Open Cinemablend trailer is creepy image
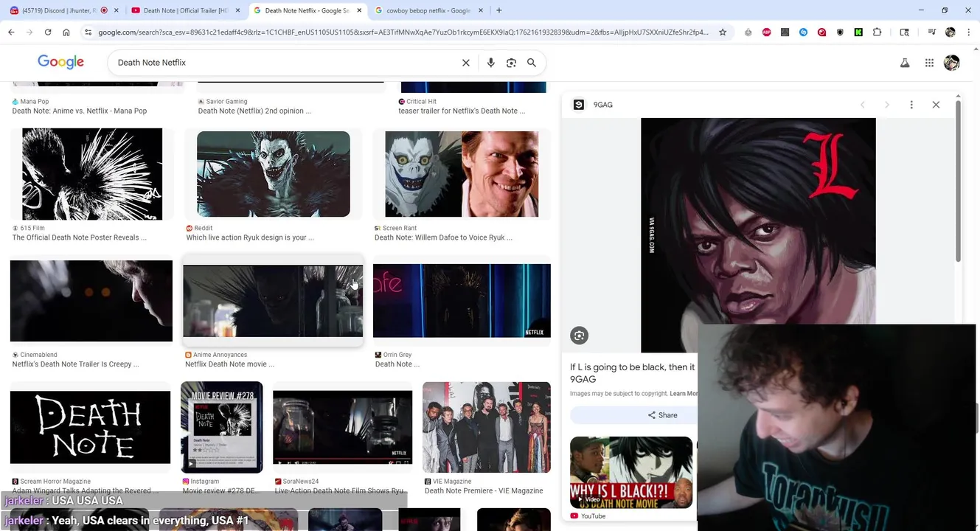The height and width of the screenshot is (531, 980). (x=91, y=301)
